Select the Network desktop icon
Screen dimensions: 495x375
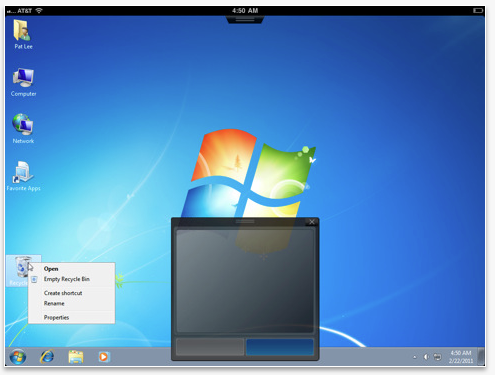(x=23, y=128)
